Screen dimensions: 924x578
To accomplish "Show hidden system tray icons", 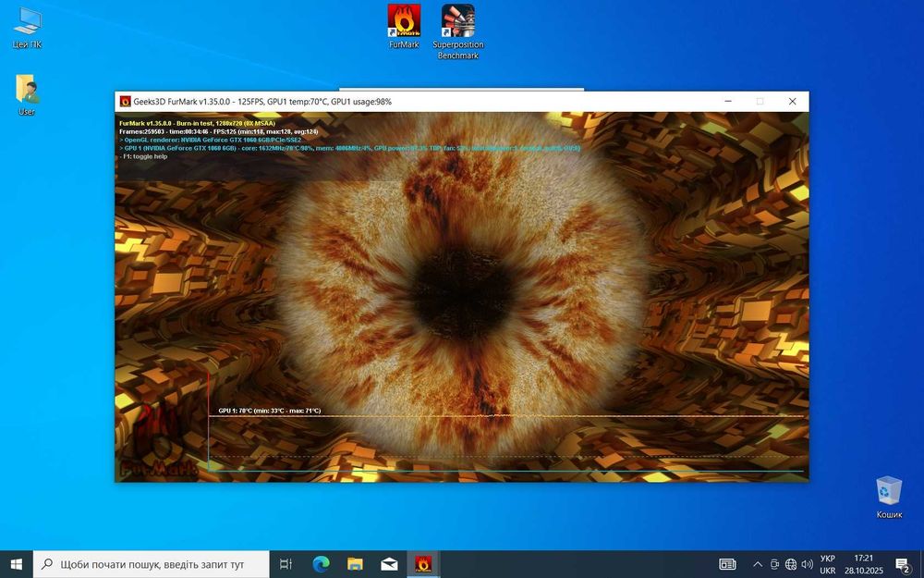I will coord(758,564).
